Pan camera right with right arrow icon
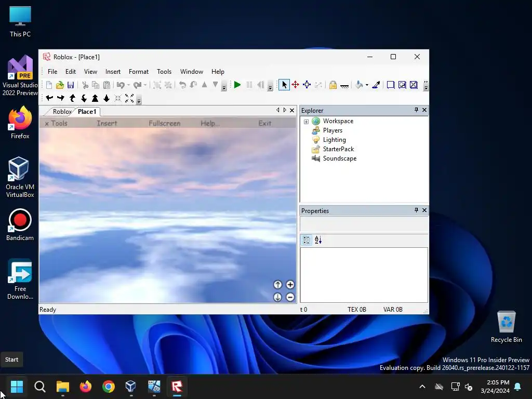The width and height of the screenshot is (532, 399). point(61,98)
